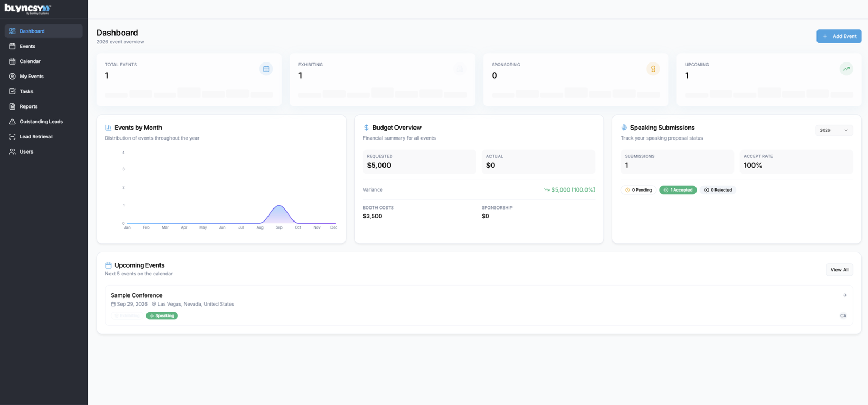
Task: Click the Sponsoring award ribbon icon
Action: click(653, 69)
